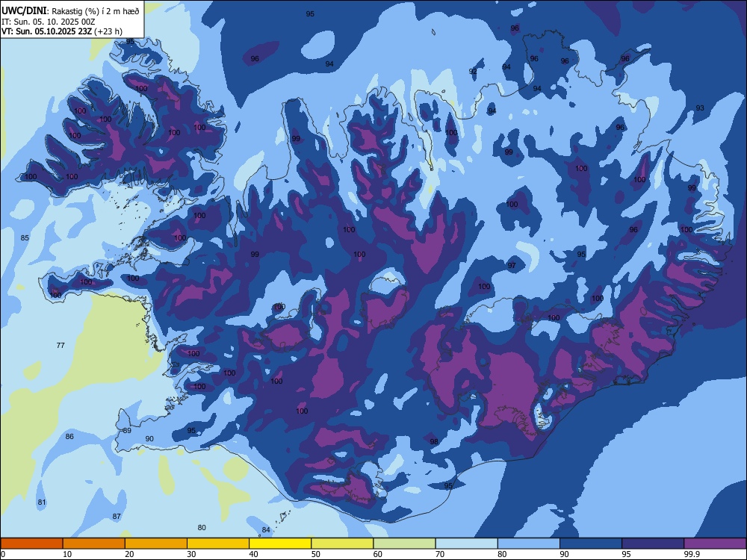This screenshot has height=560, width=747.
Task: Click the '93' humidity value on the map
Action: (x=700, y=108)
